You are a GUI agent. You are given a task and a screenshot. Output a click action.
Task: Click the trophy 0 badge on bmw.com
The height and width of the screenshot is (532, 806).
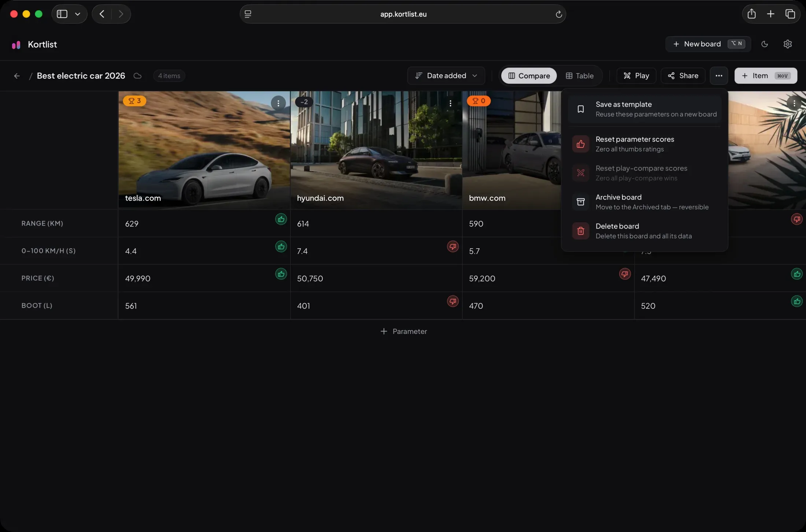(478, 101)
